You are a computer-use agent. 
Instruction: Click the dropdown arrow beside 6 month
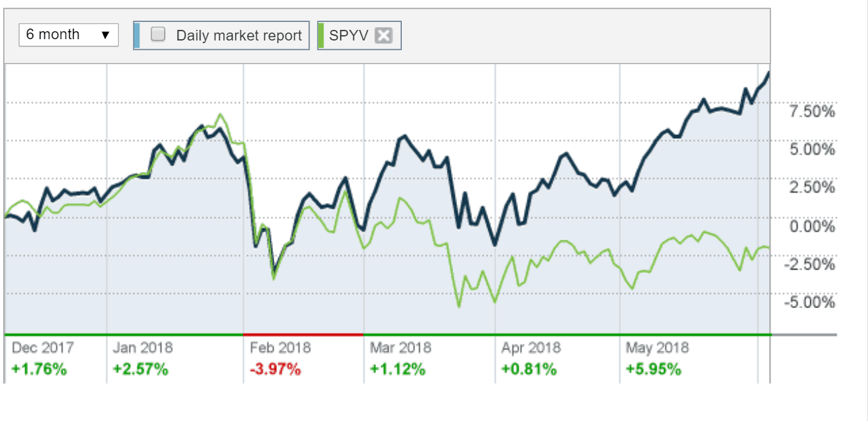(x=106, y=34)
